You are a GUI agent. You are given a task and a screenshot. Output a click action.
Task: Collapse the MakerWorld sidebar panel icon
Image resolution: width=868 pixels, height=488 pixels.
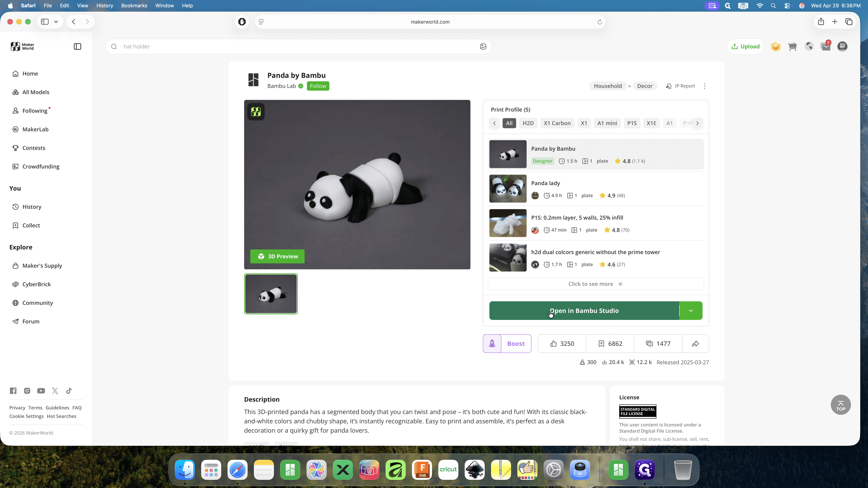[x=77, y=47]
